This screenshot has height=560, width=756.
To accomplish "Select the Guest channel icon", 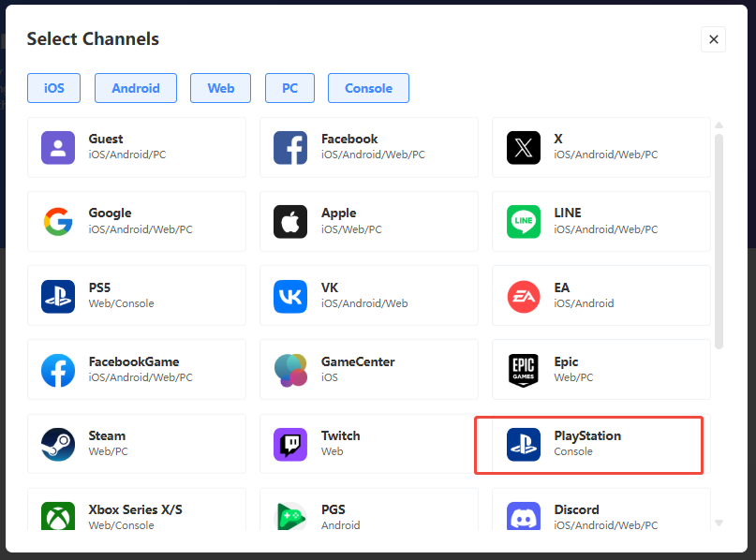I will pos(58,147).
